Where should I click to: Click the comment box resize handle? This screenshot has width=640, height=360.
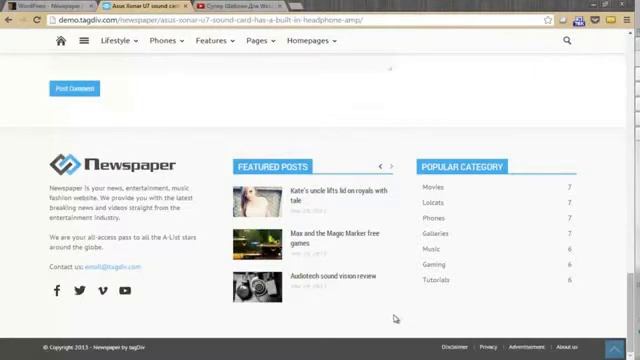pyautogui.click(x=390, y=69)
